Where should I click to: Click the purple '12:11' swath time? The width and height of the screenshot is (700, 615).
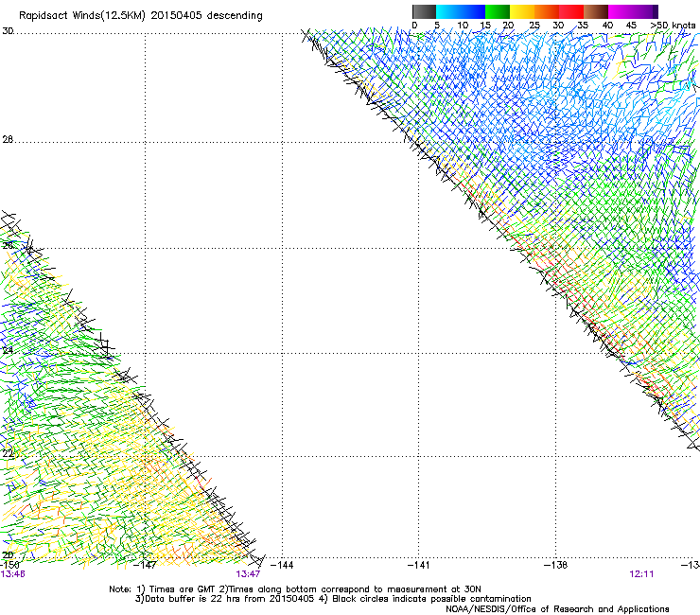[x=641, y=574]
